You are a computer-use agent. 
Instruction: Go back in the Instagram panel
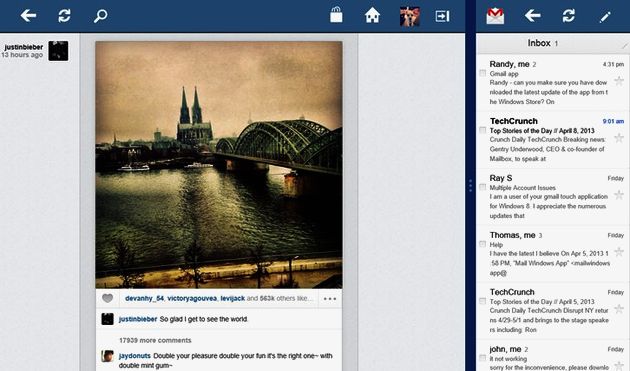[x=29, y=16]
